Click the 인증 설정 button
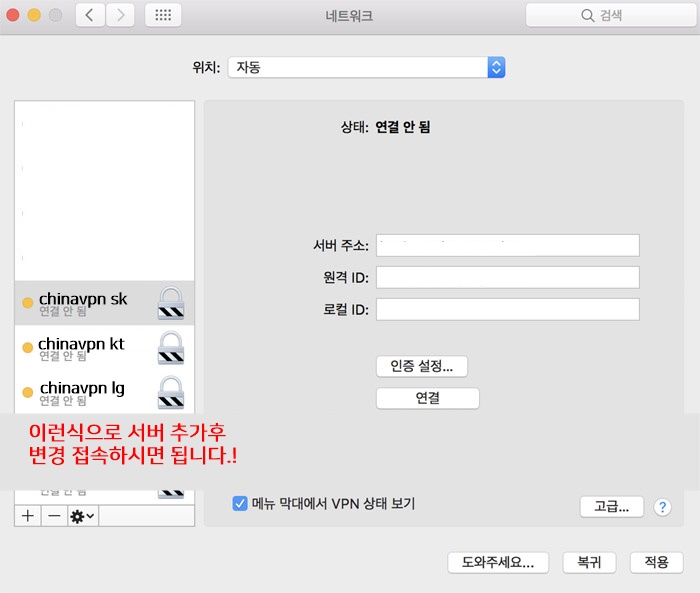Screen dimensions: 700x593 [x=421, y=366]
